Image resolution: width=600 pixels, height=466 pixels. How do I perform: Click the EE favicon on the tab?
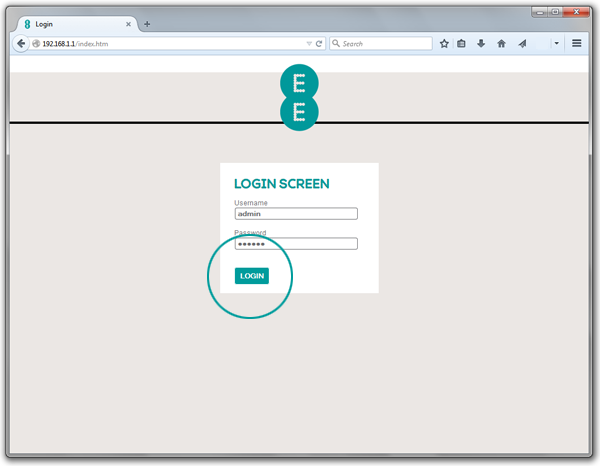click(27, 24)
